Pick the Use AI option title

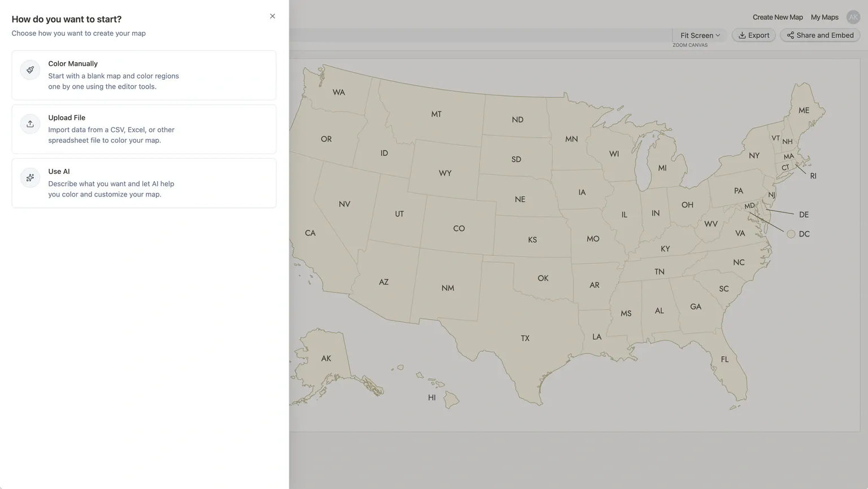pos(59,172)
